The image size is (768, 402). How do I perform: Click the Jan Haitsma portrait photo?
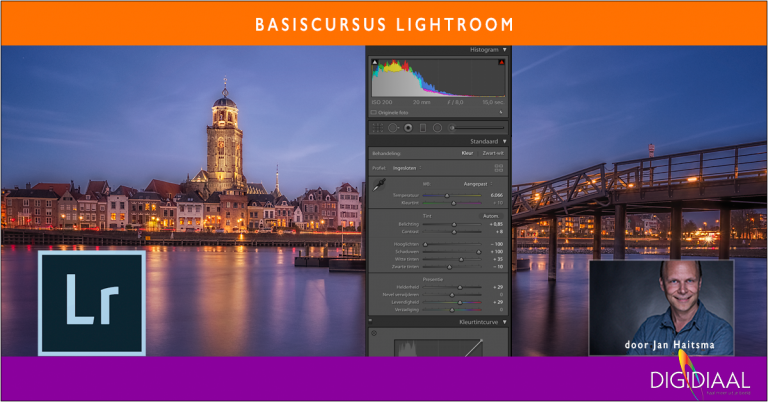pyautogui.click(x=661, y=307)
